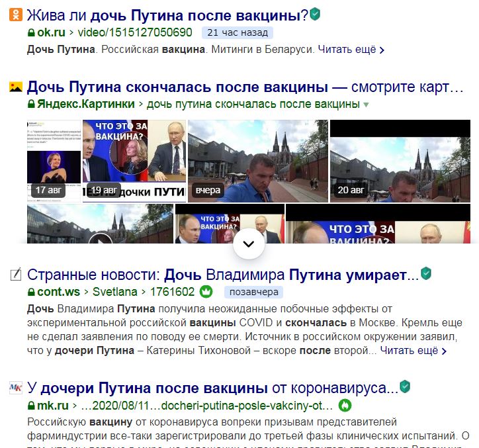Click the Odnoklassniki favicon icon

click(x=16, y=15)
